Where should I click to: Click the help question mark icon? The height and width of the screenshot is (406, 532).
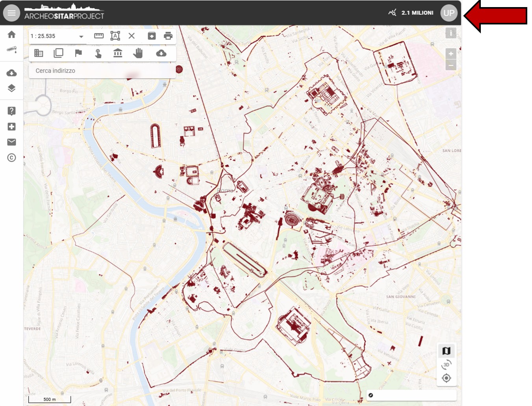[x=11, y=111]
